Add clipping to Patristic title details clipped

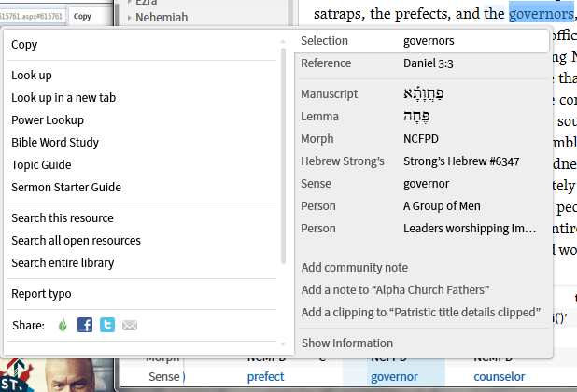coord(421,313)
